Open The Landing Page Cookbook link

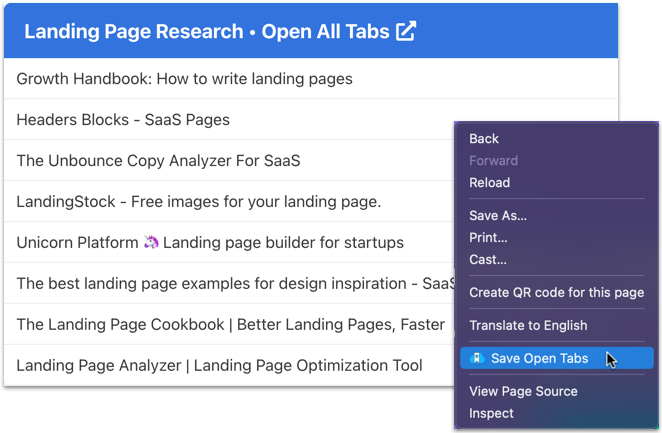tap(230, 324)
